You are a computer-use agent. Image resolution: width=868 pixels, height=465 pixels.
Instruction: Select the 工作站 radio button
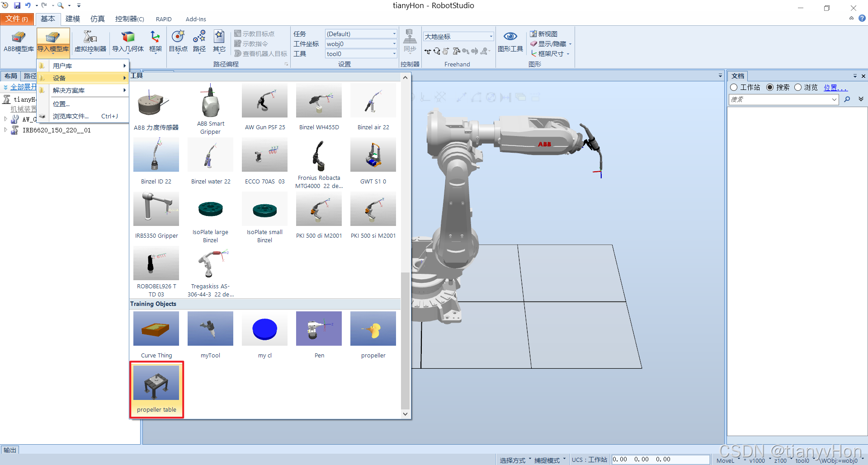tap(734, 87)
